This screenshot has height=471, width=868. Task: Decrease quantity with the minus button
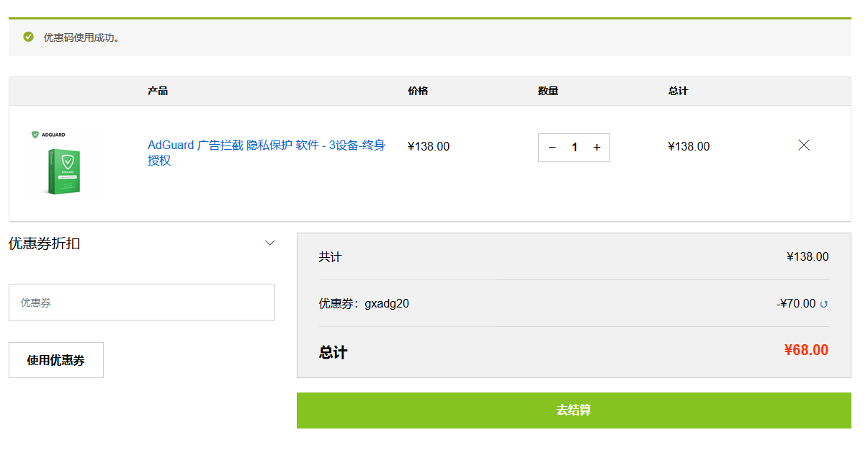[552, 148]
